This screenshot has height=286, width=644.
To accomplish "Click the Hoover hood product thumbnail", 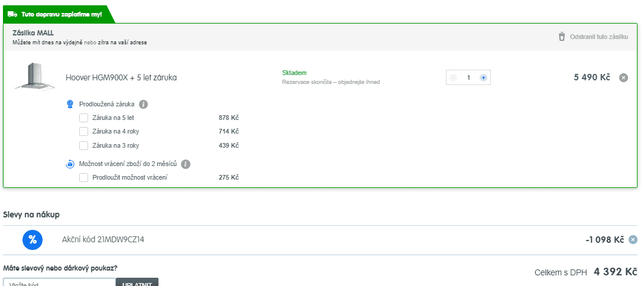I will pos(35,77).
